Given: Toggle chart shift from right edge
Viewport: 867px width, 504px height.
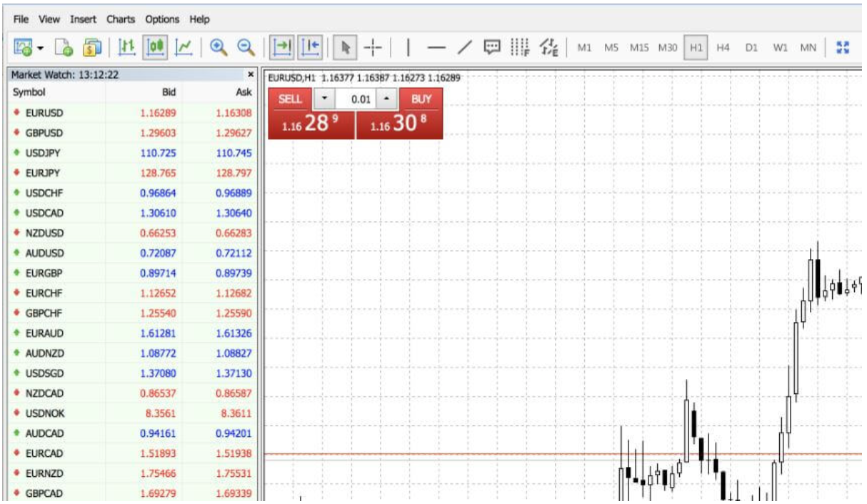Looking at the screenshot, I should pos(311,47).
